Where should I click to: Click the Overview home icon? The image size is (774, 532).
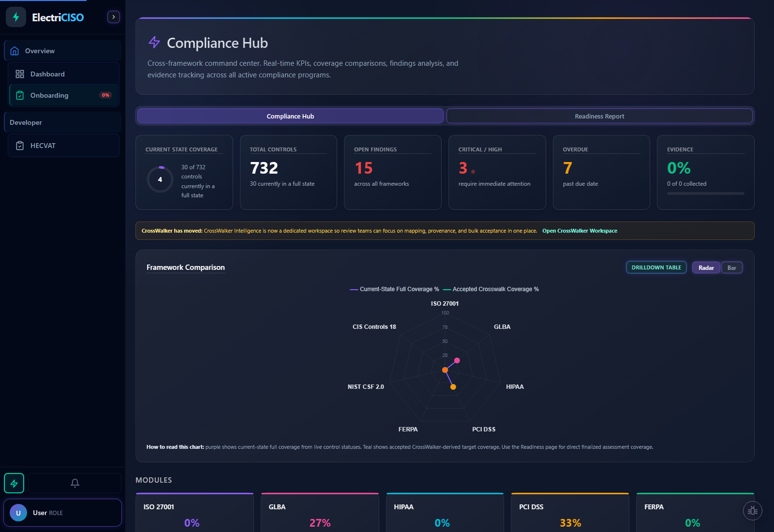[x=15, y=50]
